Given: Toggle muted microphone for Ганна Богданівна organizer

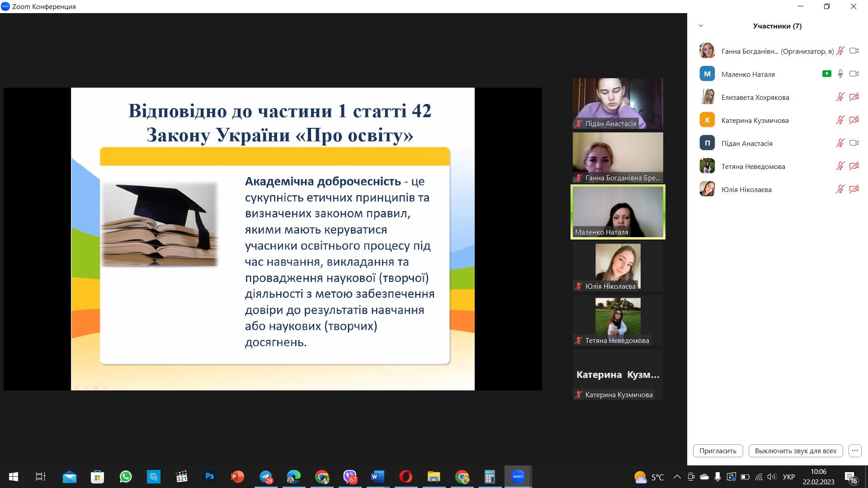Looking at the screenshot, I should 840,51.
